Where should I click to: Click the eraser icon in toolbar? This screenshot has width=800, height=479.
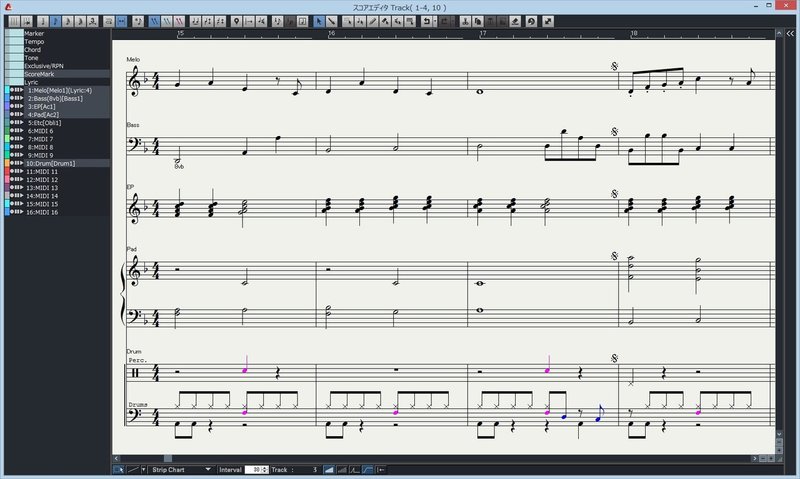(515, 21)
